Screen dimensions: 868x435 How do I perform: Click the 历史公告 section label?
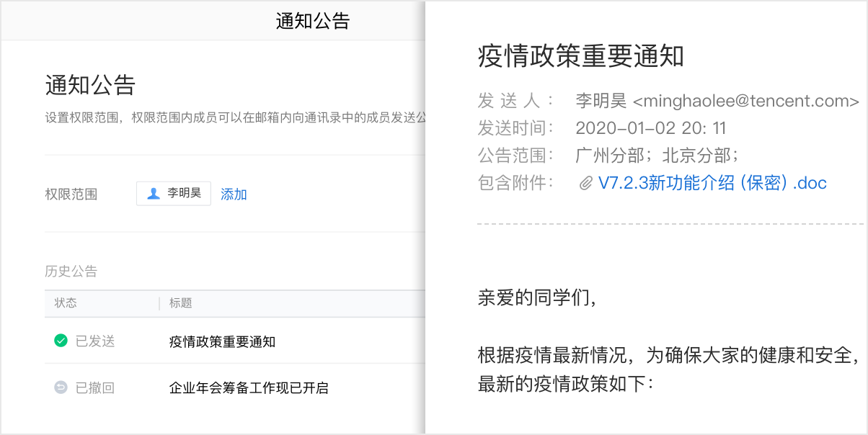71,272
